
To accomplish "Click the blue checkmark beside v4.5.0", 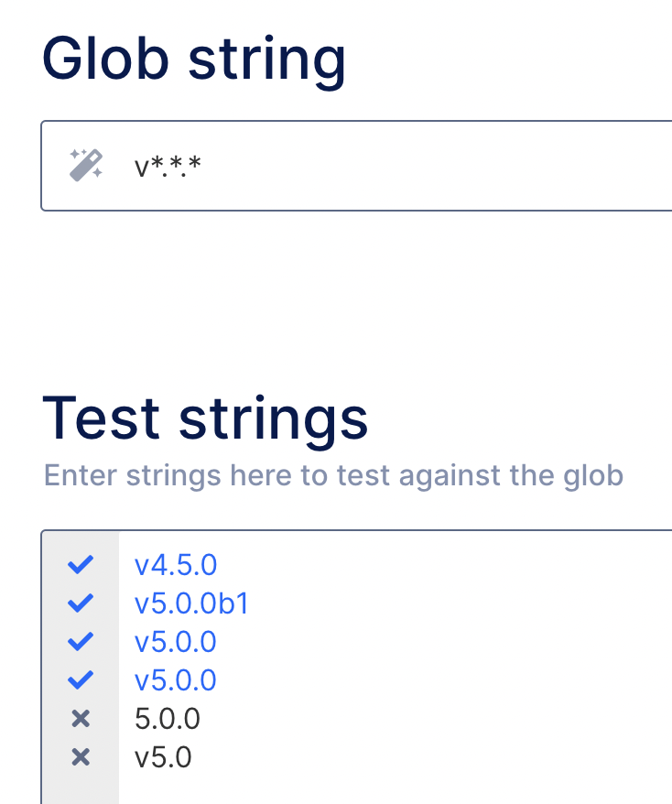I will pyautogui.click(x=80, y=564).
